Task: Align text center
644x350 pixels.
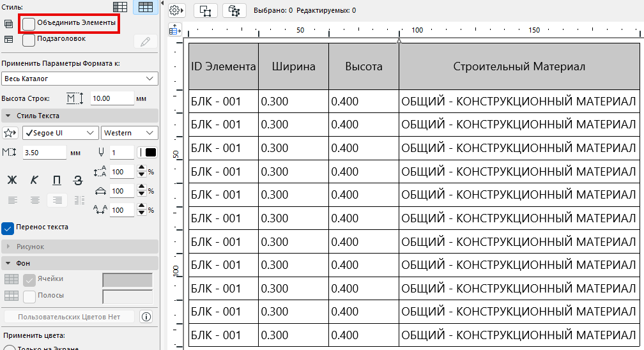Action: [x=35, y=201]
